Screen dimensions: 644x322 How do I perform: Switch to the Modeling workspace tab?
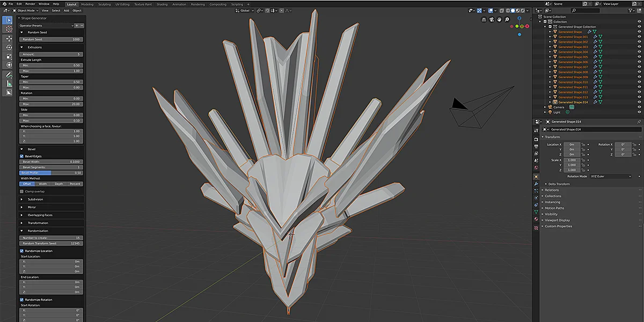coord(87,4)
